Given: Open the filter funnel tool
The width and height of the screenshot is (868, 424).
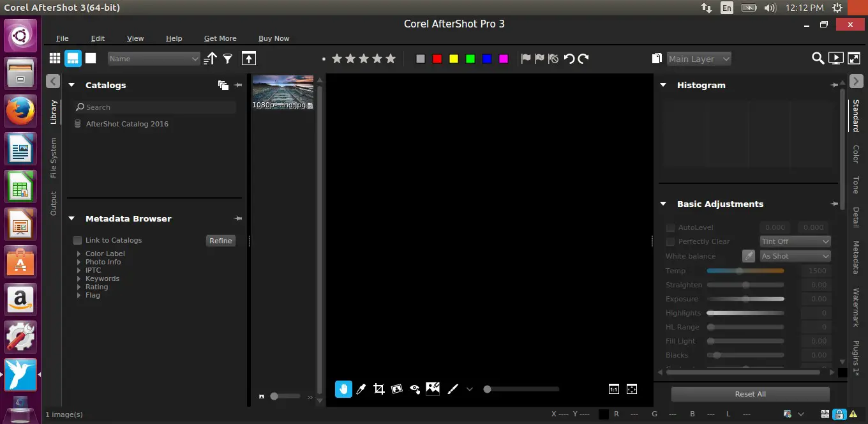Looking at the screenshot, I should pos(227,59).
